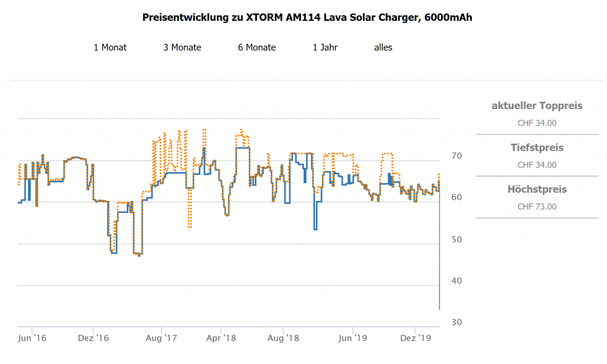
Task: Click the Preisentwicklung chart title
Action: pyautogui.click(x=307, y=18)
